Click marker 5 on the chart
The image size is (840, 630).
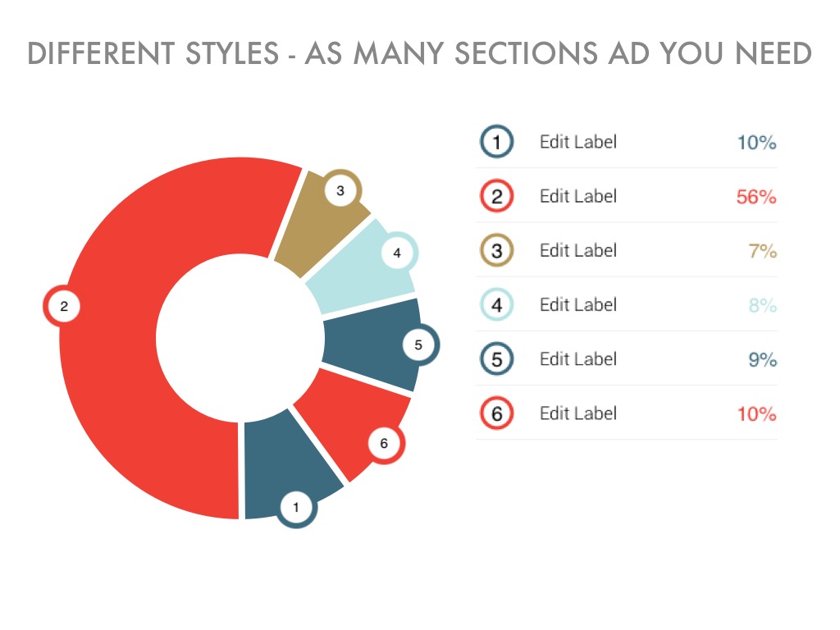coord(418,345)
